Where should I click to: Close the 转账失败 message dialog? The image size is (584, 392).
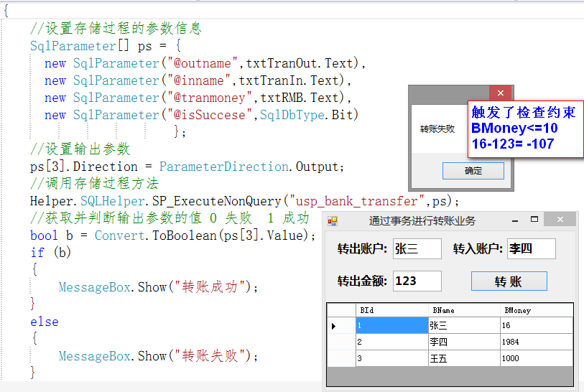[x=500, y=93]
